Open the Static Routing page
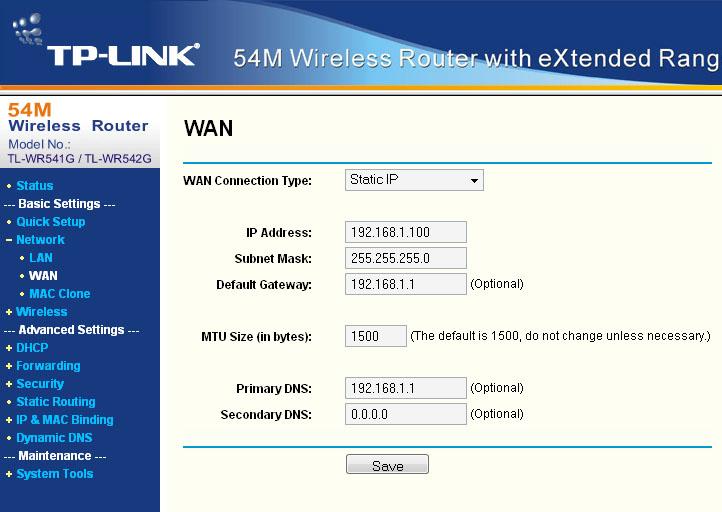 click(56, 401)
